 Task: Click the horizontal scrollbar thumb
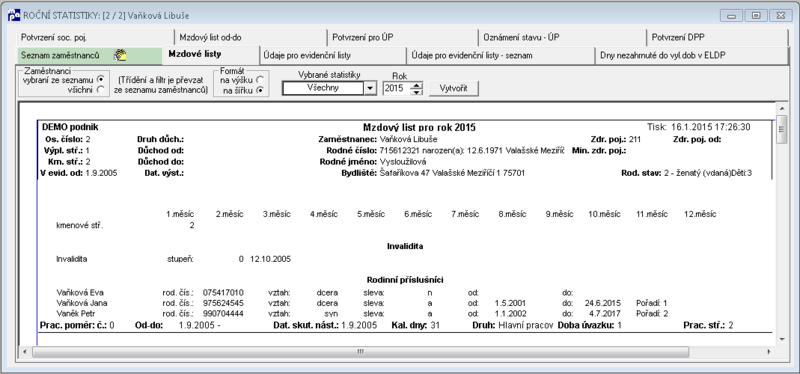coord(360,352)
